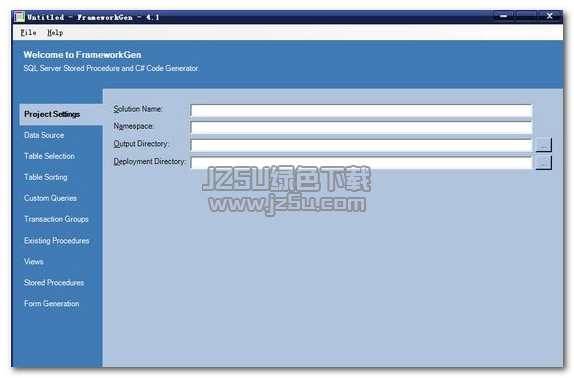Open Existing Procedures section
Image resolution: width=574 pixels, height=378 pixels.
tap(57, 240)
